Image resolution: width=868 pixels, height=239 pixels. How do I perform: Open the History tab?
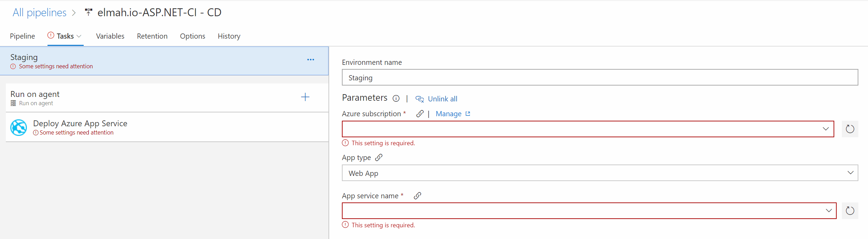229,36
